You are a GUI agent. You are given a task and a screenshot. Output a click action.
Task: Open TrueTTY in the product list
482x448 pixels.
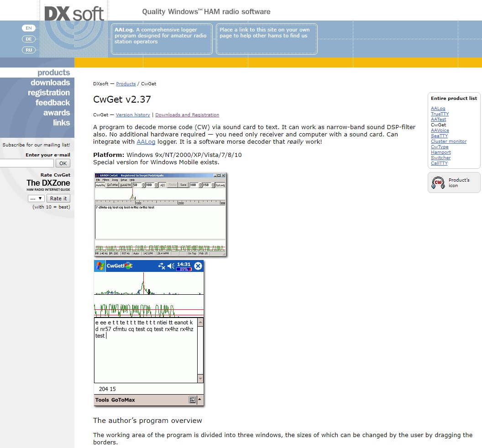(x=440, y=114)
